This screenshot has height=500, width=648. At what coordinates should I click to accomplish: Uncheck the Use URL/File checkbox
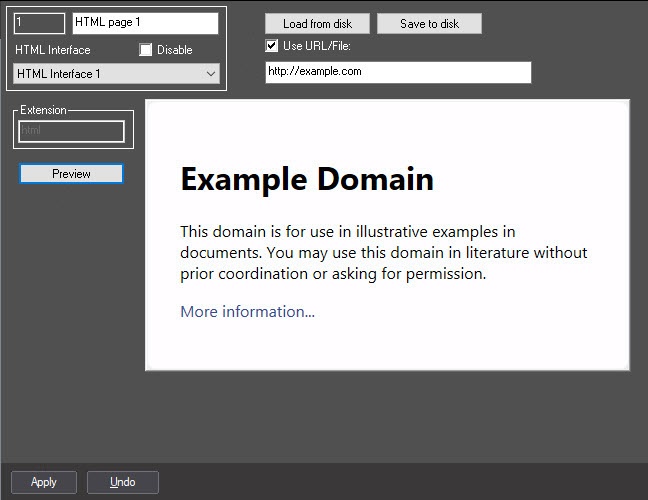[272, 45]
